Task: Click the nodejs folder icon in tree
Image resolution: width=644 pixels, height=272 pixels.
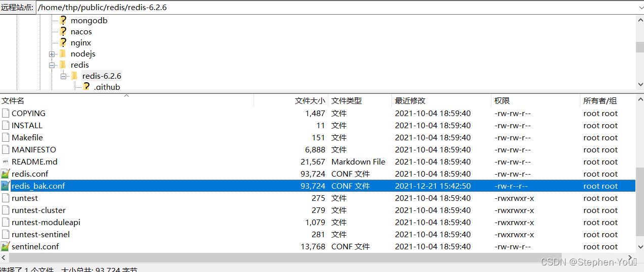Action: click(x=63, y=54)
